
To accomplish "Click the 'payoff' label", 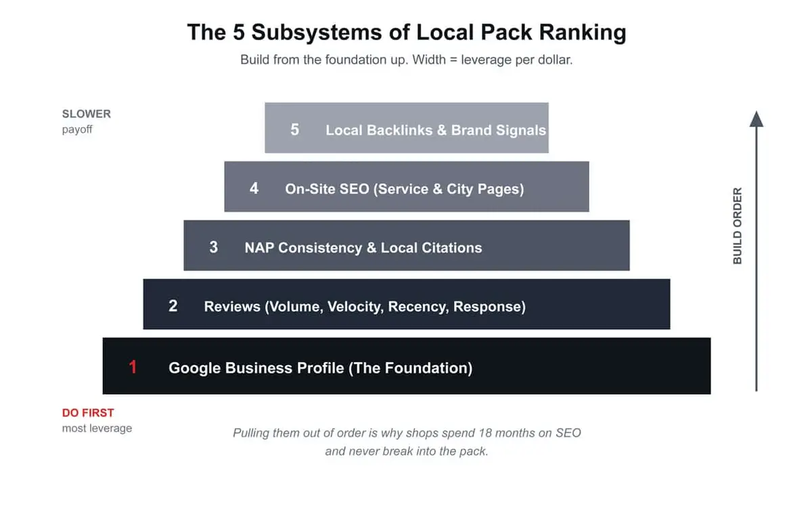I will pyautogui.click(x=77, y=129).
